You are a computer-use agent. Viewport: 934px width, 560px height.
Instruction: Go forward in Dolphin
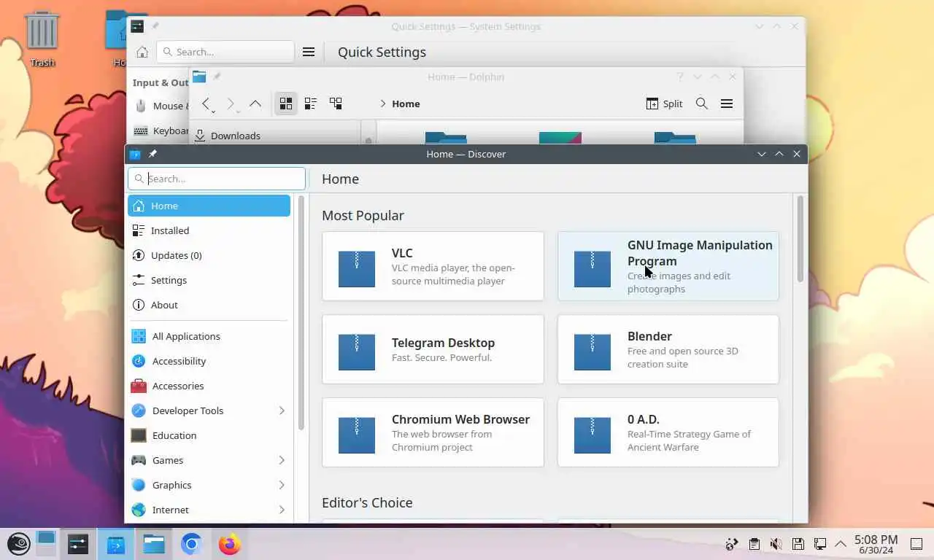tap(231, 104)
